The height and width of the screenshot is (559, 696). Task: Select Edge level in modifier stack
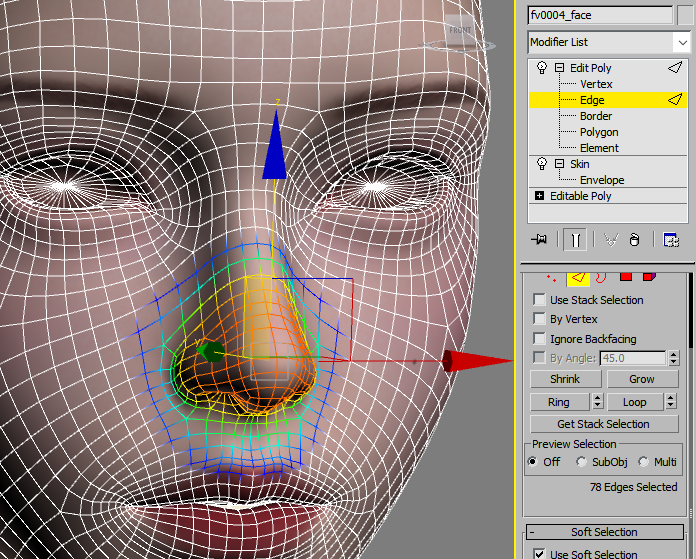coord(608,100)
